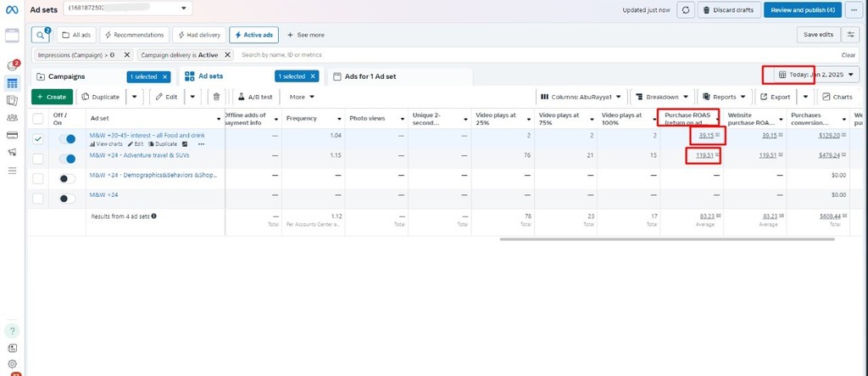Click the horizontal table scrollbar

point(666,239)
